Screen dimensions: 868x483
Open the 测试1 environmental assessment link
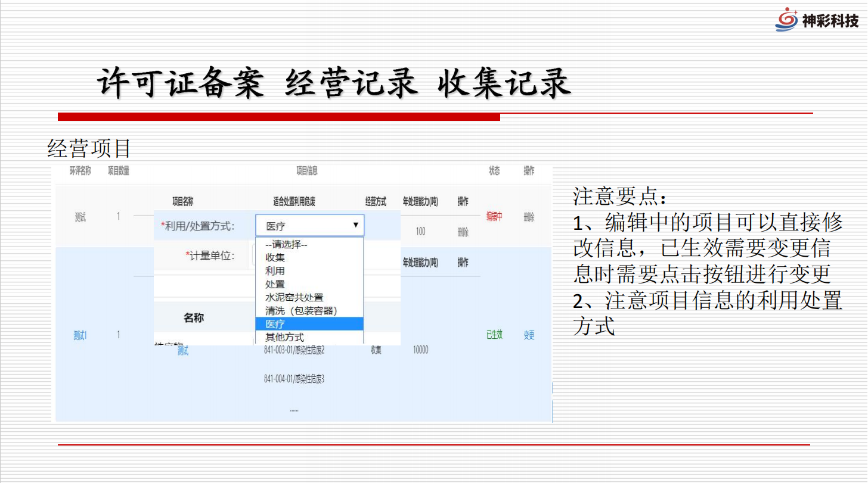click(80, 335)
